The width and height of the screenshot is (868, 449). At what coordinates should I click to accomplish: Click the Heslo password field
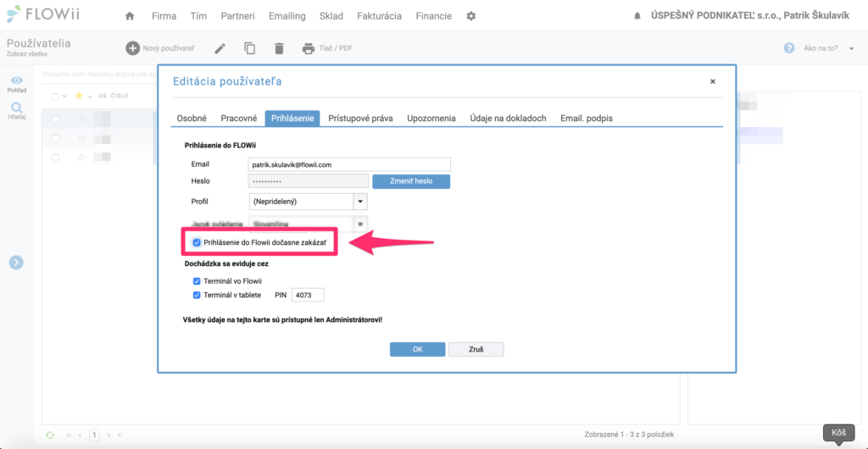309,181
